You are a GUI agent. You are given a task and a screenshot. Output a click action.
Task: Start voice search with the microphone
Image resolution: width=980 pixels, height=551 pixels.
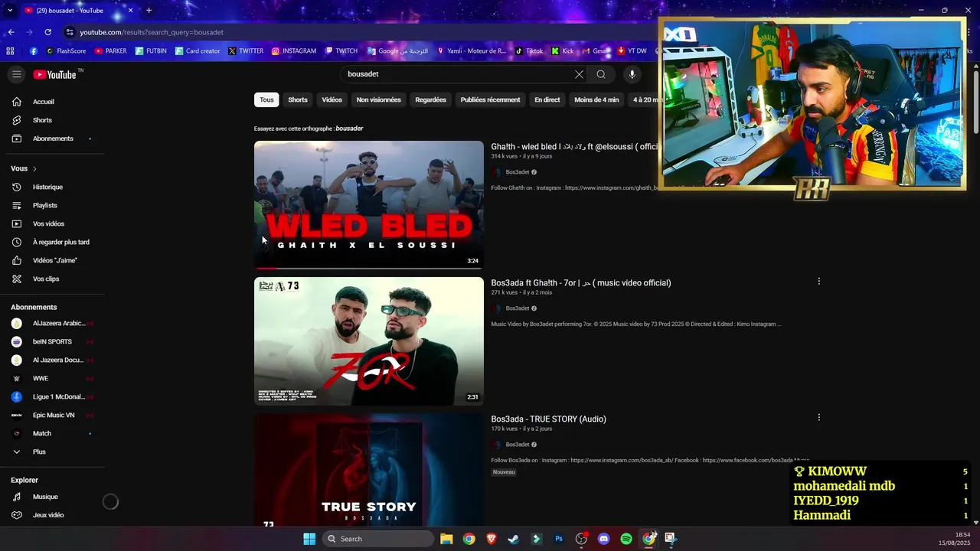pyautogui.click(x=632, y=74)
